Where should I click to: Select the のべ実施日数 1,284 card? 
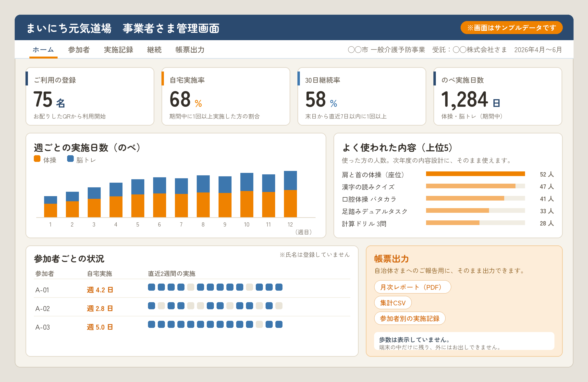pos(498,96)
